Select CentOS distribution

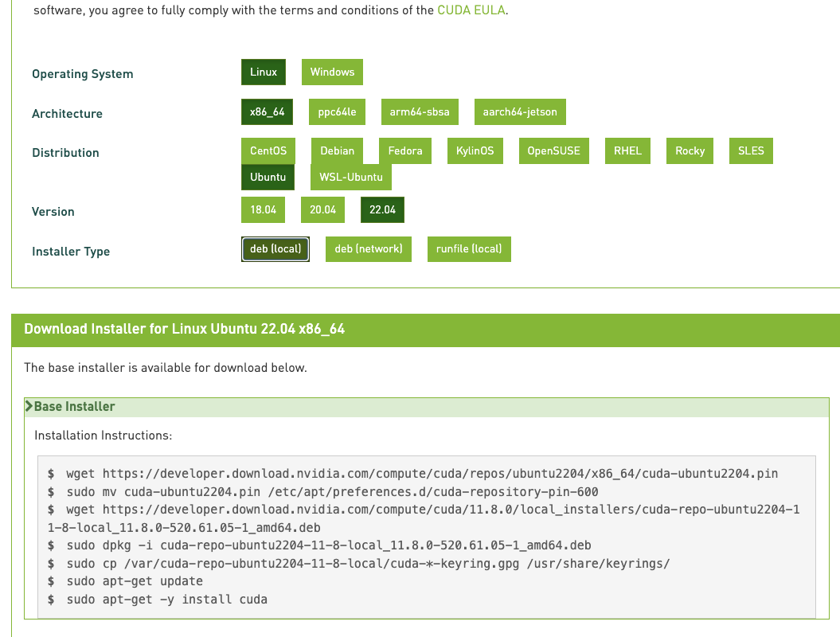point(268,150)
